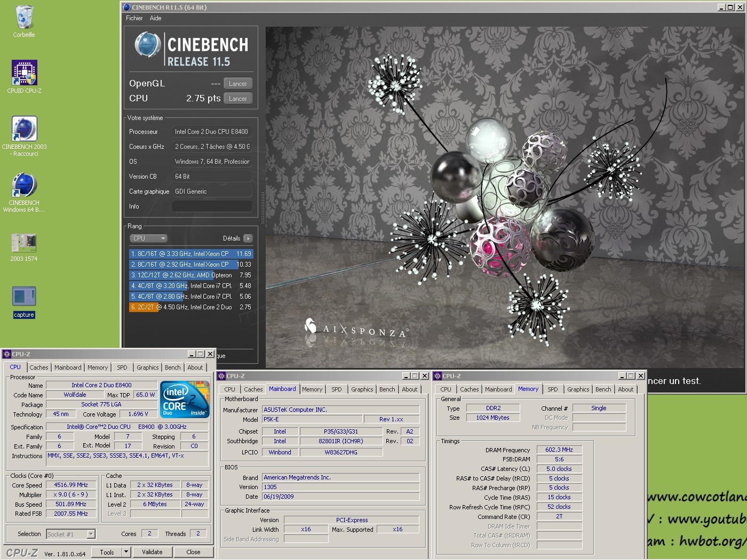Select the 8C/16T 2.92 GHz Xeon ranking row
Viewport: 747px width, 560px height.
click(191, 265)
